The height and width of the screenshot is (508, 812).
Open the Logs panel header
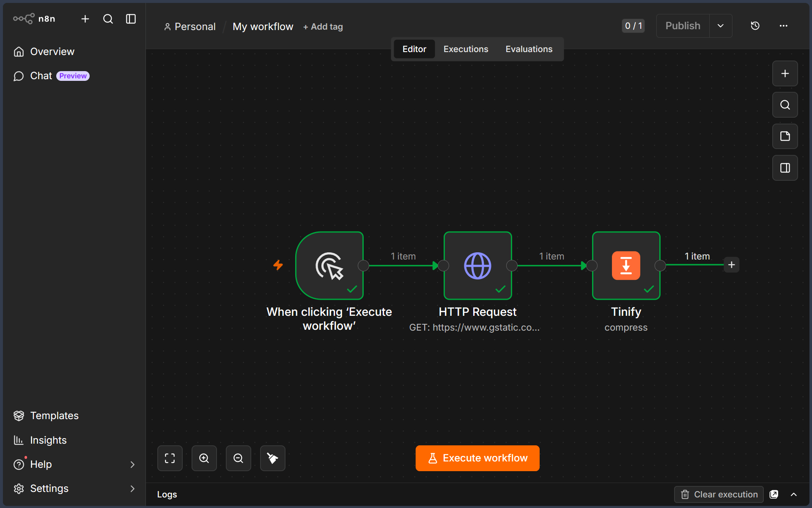[167, 494]
